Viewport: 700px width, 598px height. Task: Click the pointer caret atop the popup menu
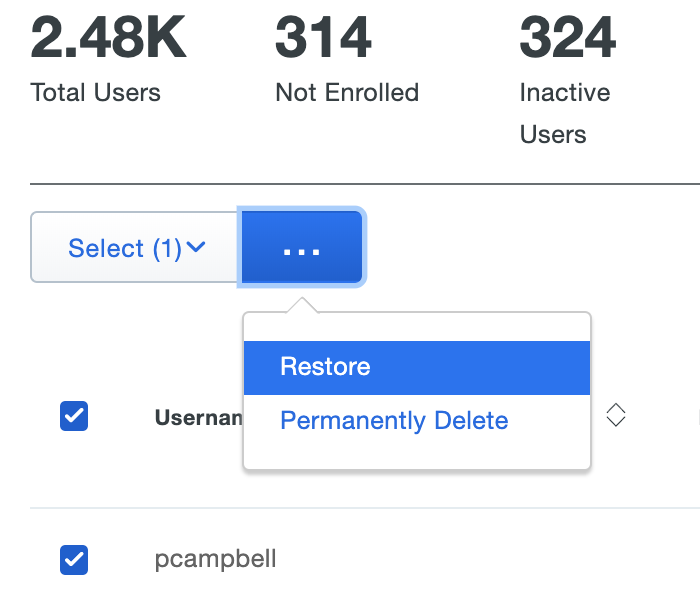click(301, 305)
